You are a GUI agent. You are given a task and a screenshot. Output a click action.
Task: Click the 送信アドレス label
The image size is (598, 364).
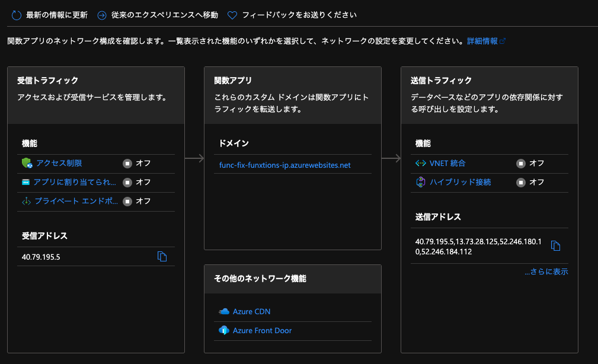pos(438,217)
